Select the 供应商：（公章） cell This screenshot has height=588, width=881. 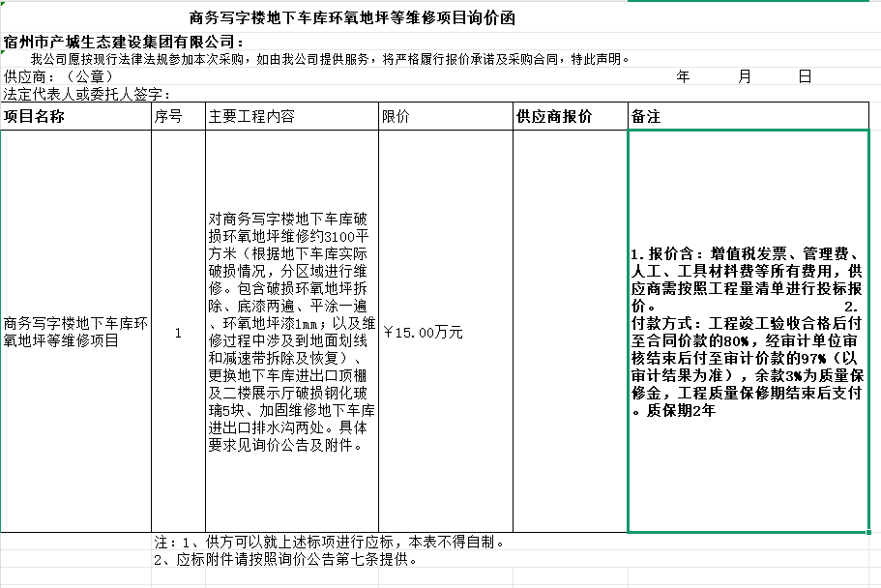[x=59, y=76]
